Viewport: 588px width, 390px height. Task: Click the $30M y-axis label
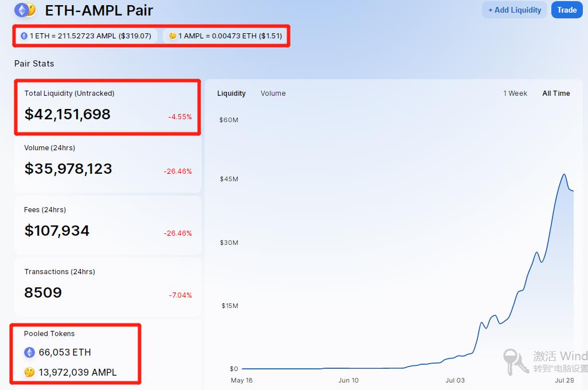[x=229, y=243]
